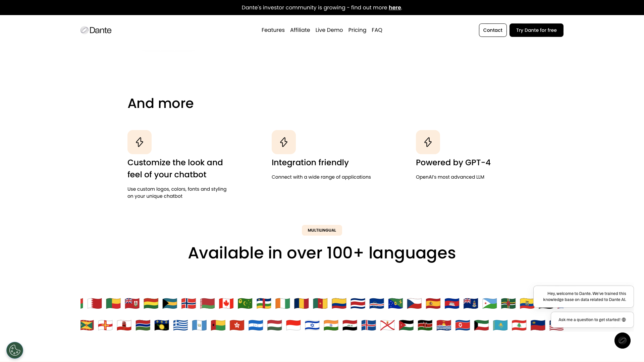Click the Belarus flag

[207, 303]
